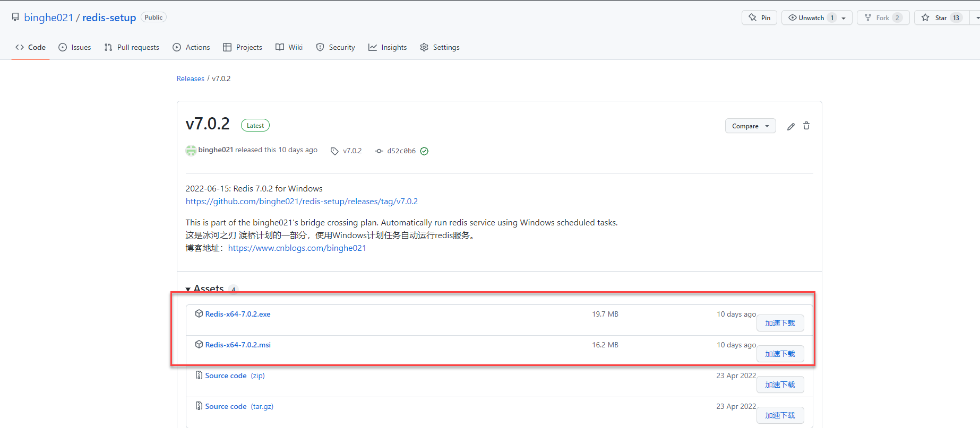The image size is (980, 428).
Task: Click 加速下载 for Source code zip
Action: [780, 385]
